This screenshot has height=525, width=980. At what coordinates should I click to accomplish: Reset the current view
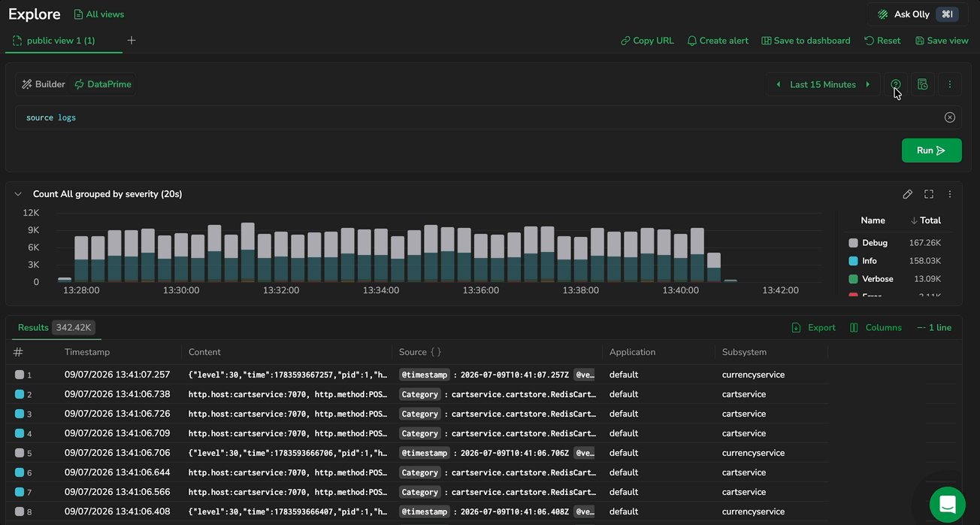click(882, 41)
